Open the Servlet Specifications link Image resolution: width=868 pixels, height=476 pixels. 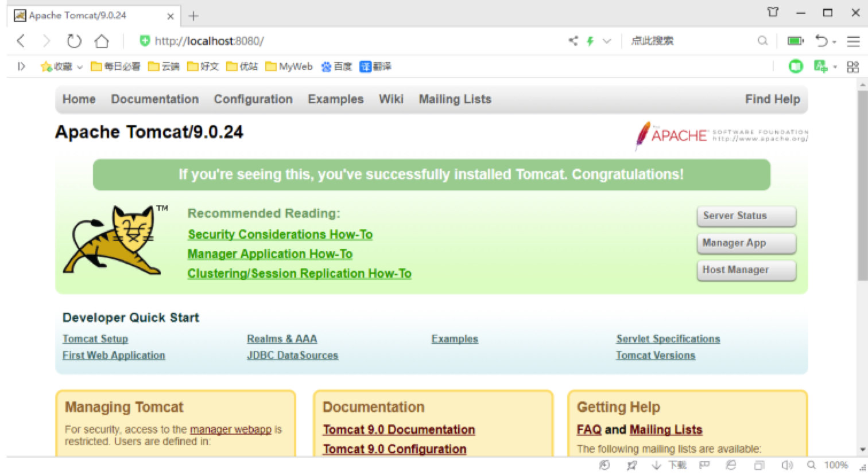pos(668,339)
